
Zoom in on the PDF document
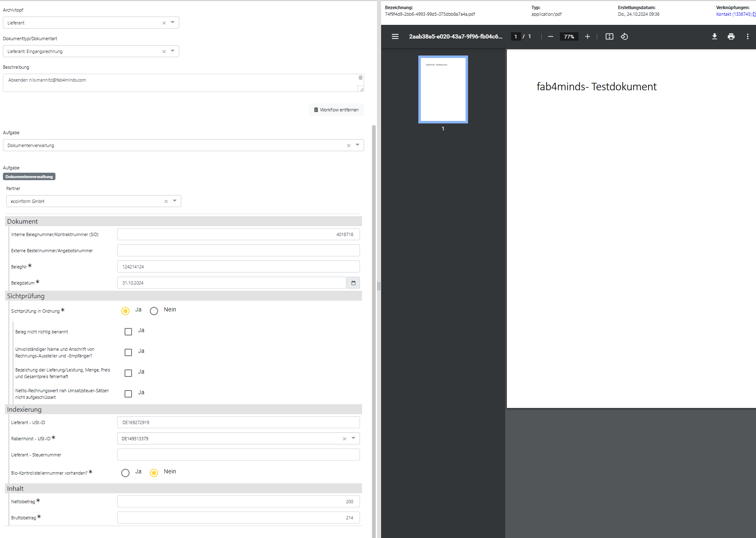[588, 36]
